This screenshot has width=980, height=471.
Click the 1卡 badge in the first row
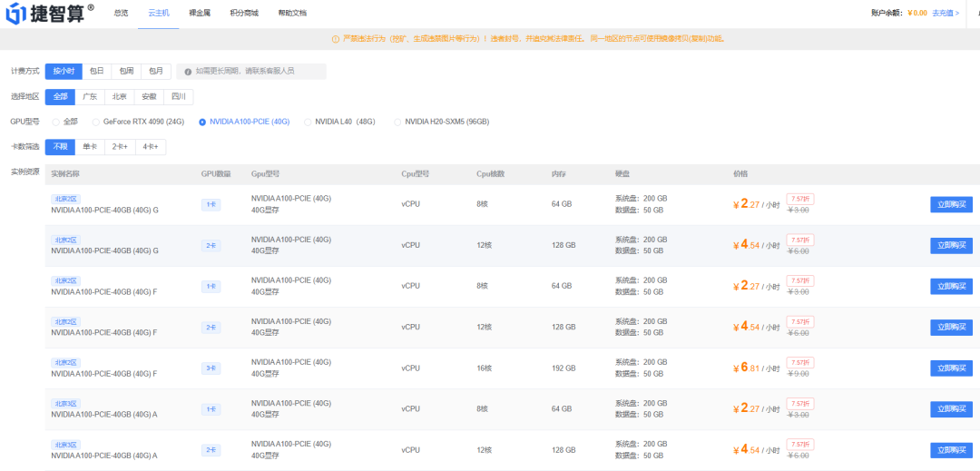211,205
